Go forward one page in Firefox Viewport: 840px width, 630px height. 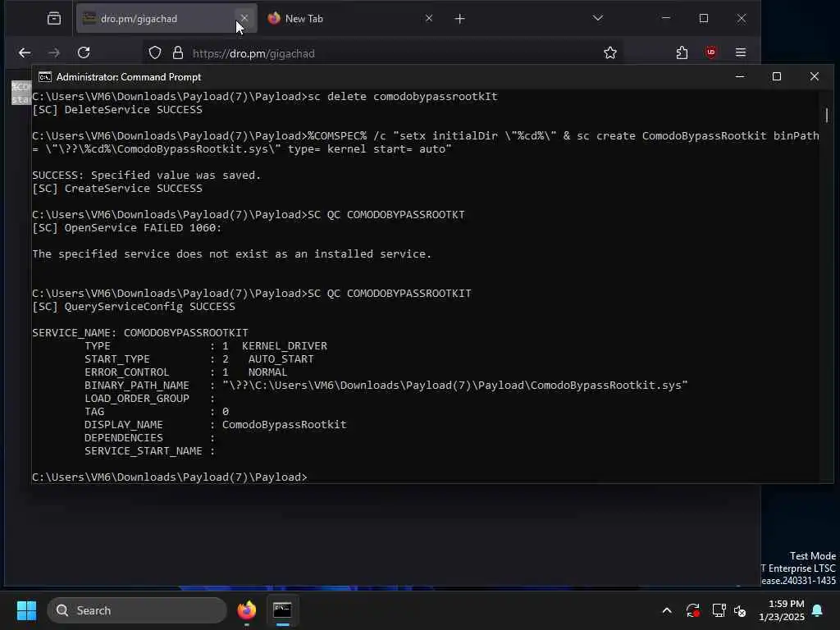(x=54, y=52)
